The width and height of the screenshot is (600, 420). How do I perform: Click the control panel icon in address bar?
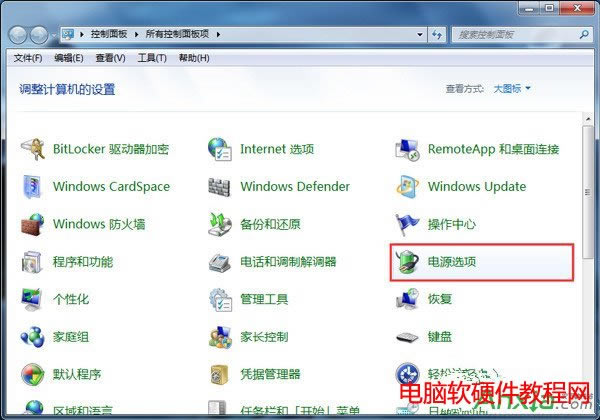coord(68,34)
